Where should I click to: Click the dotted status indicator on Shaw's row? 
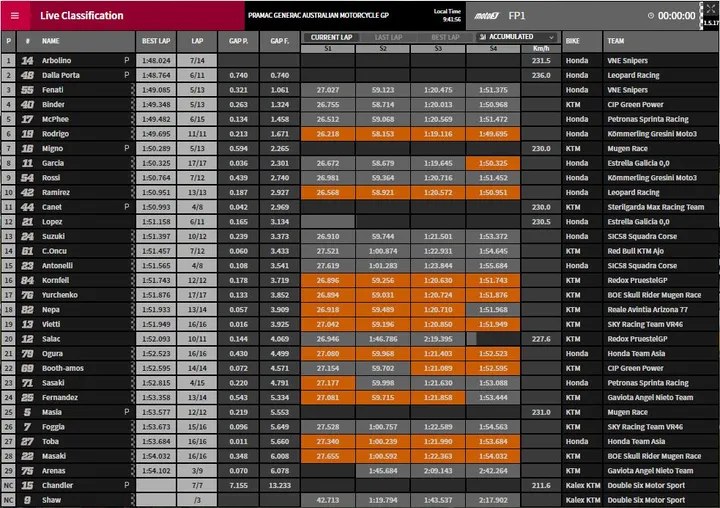click(133, 500)
